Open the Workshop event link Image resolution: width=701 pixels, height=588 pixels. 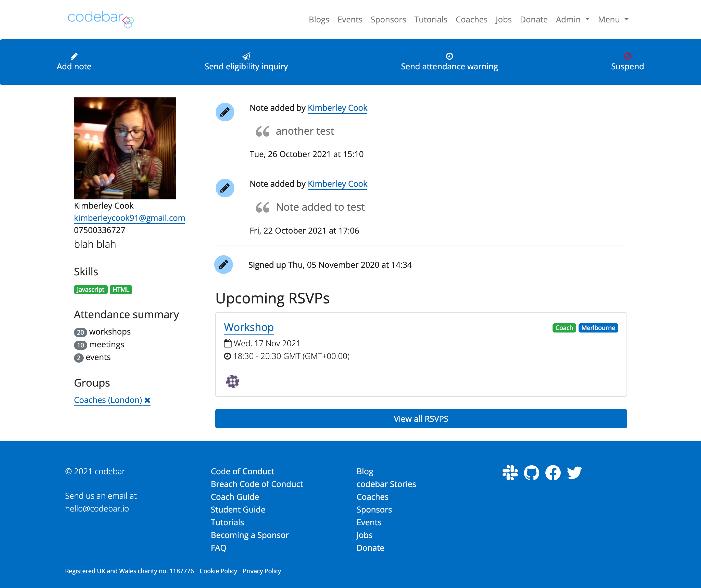tap(249, 327)
